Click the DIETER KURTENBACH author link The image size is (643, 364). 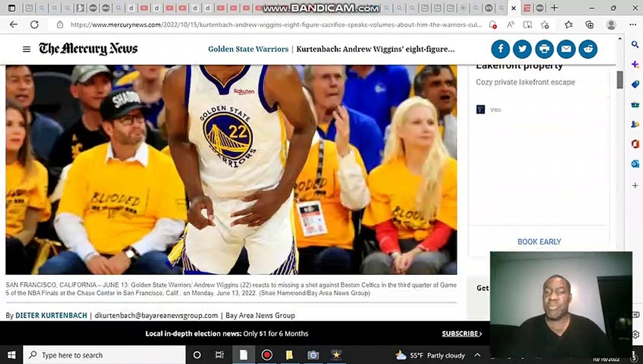tap(51, 315)
